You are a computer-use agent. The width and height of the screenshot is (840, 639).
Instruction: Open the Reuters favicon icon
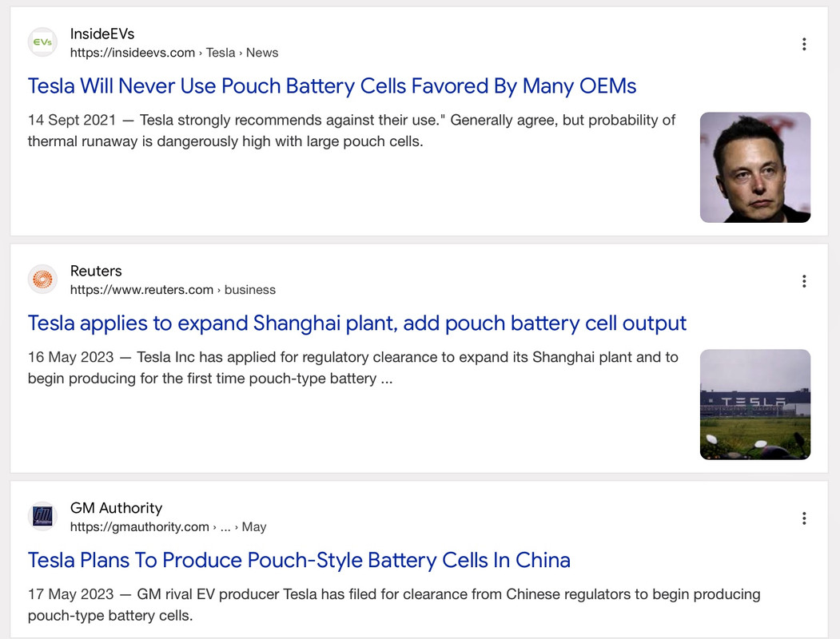42,280
